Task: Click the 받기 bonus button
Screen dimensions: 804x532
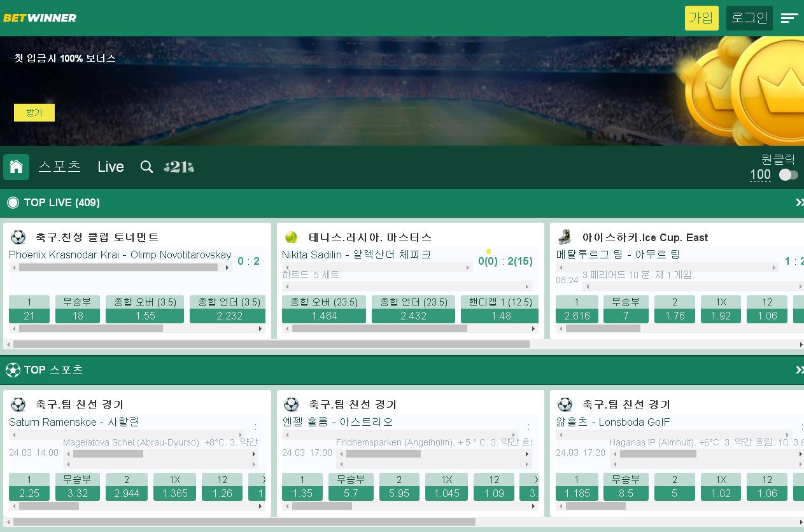Action: (x=34, y=113)
